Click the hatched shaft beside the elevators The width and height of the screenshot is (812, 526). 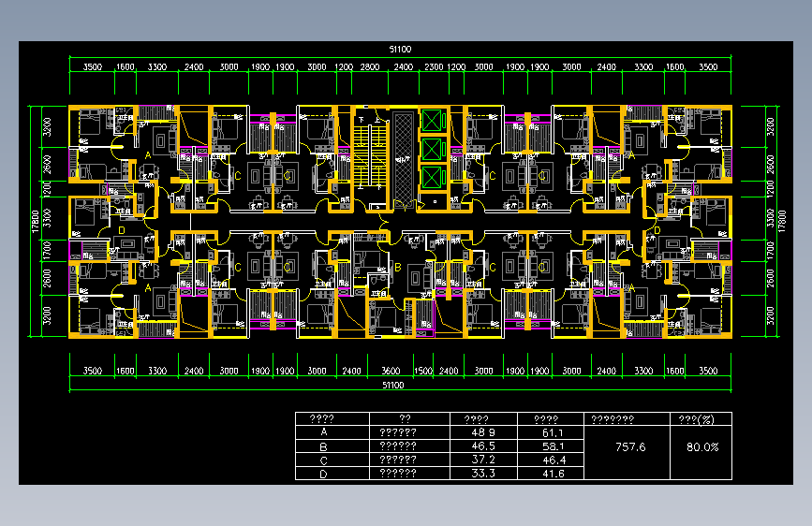click(x=403, y=158)
